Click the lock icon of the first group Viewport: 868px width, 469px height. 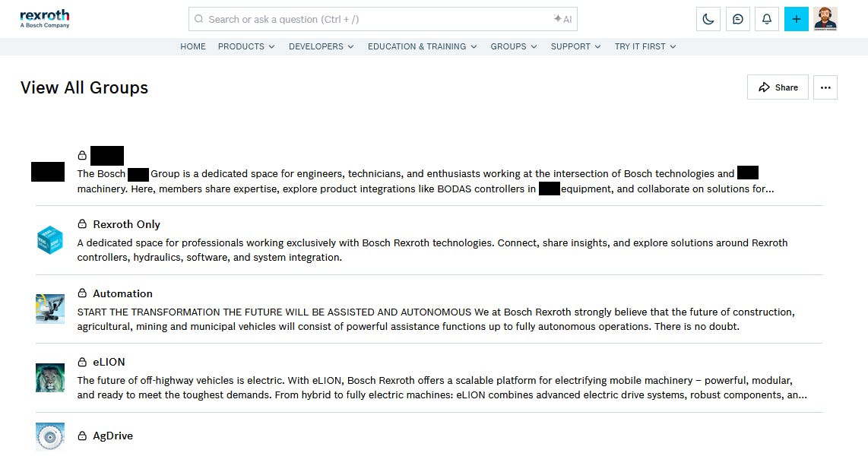click(x=83, y=155)
